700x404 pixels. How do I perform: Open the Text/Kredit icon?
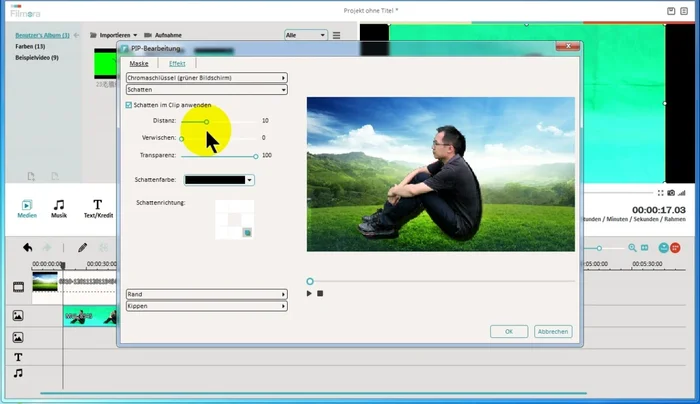97,206
